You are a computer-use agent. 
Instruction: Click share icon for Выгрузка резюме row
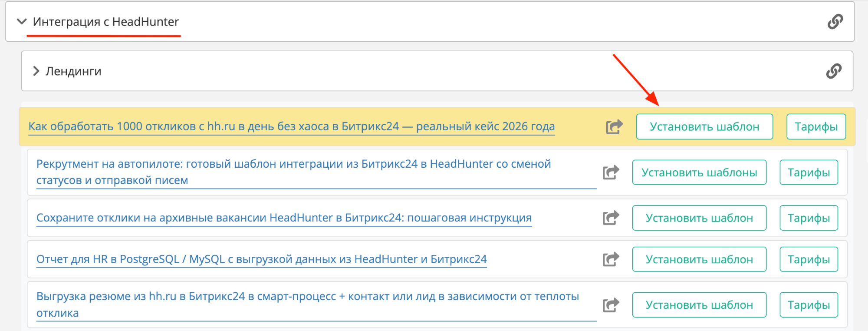(x=611, y=305)
